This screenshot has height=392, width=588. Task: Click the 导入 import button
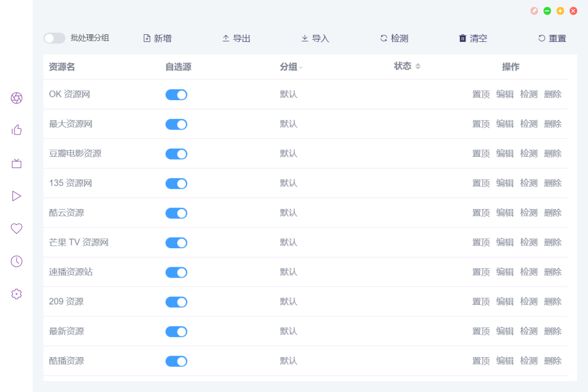(x=315, y=38)
